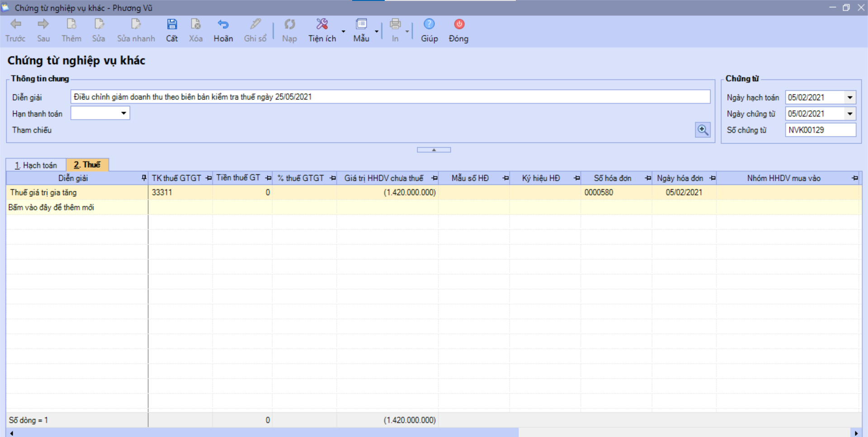Click the Cất save icon

click(172, 24)
